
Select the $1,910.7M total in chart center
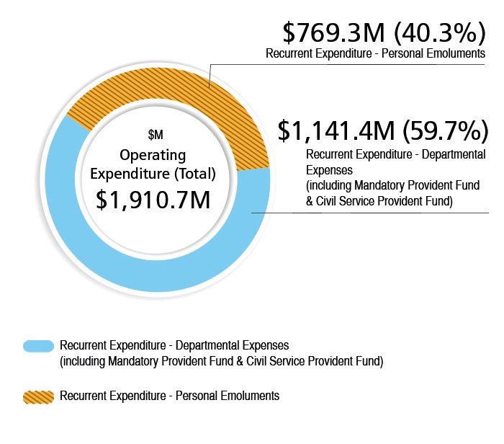tap(153, 198)
